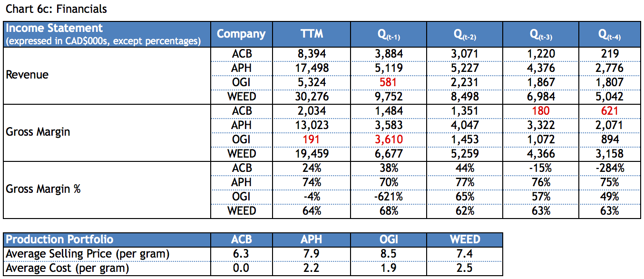644x279 pixels.
Task: Select WEED's TTM revenue 30,276
Action: [x=312, y=97]
